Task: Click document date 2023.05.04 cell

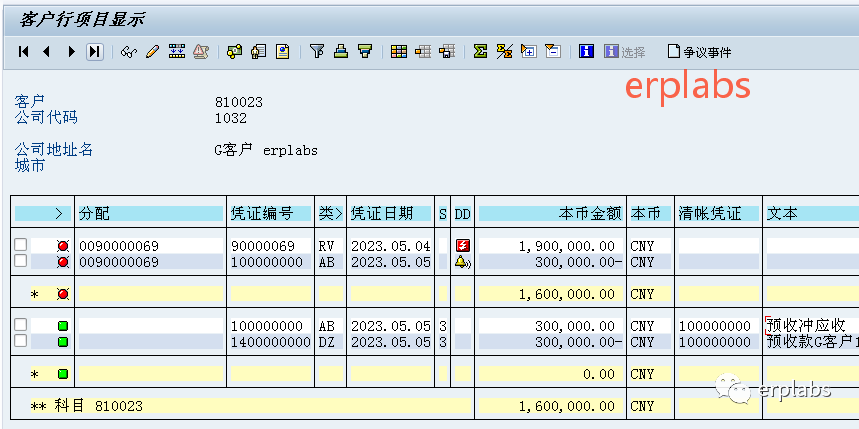Action: pos(391,246)
